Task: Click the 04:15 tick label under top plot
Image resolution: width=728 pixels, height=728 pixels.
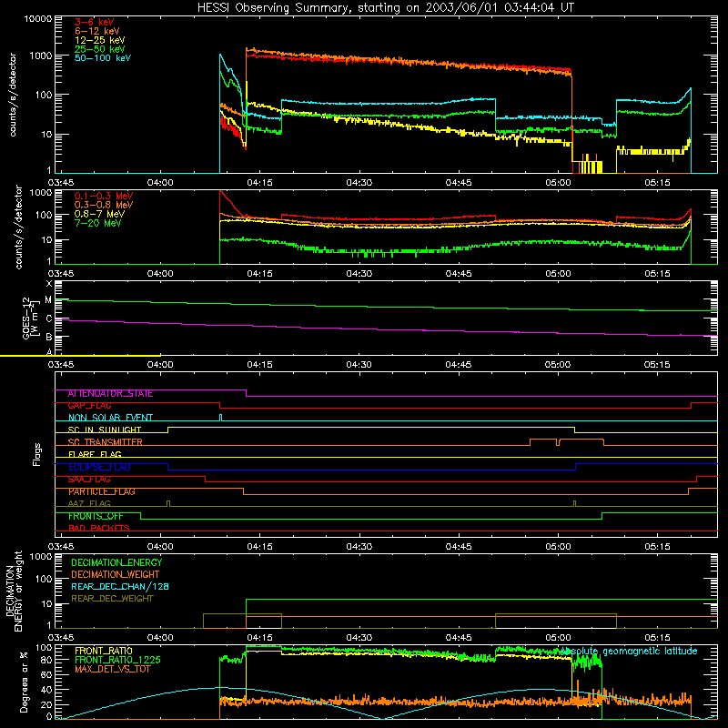Action: (259, 183)
